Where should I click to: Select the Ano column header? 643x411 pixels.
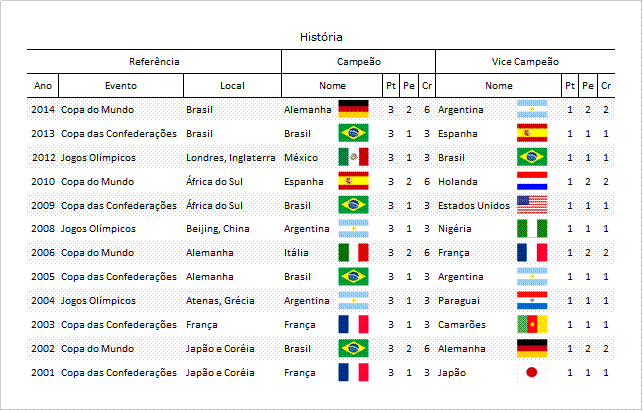[x=43, y=86]
